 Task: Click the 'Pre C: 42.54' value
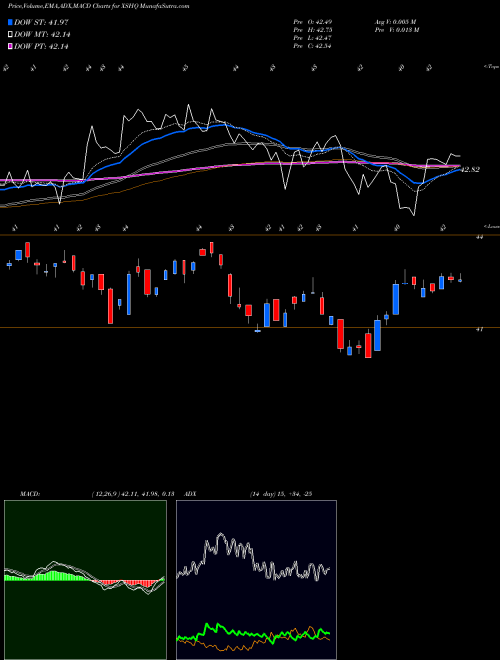(313, 46)
